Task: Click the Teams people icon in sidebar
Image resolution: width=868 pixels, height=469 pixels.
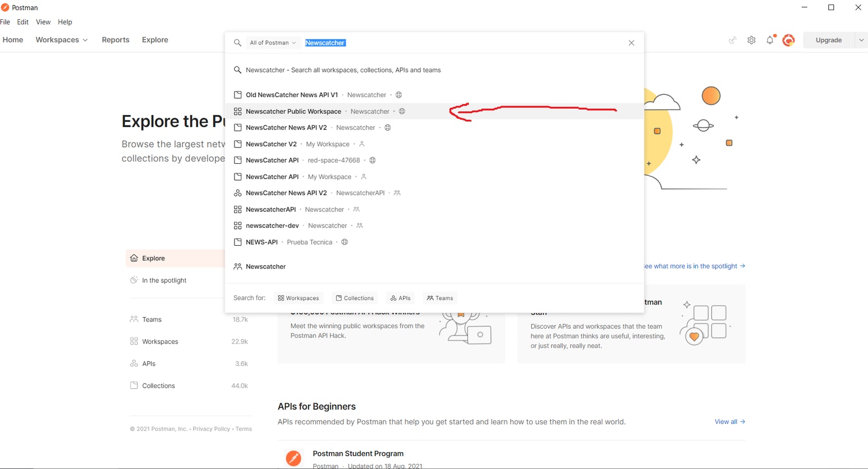Action: coord(134,319)
